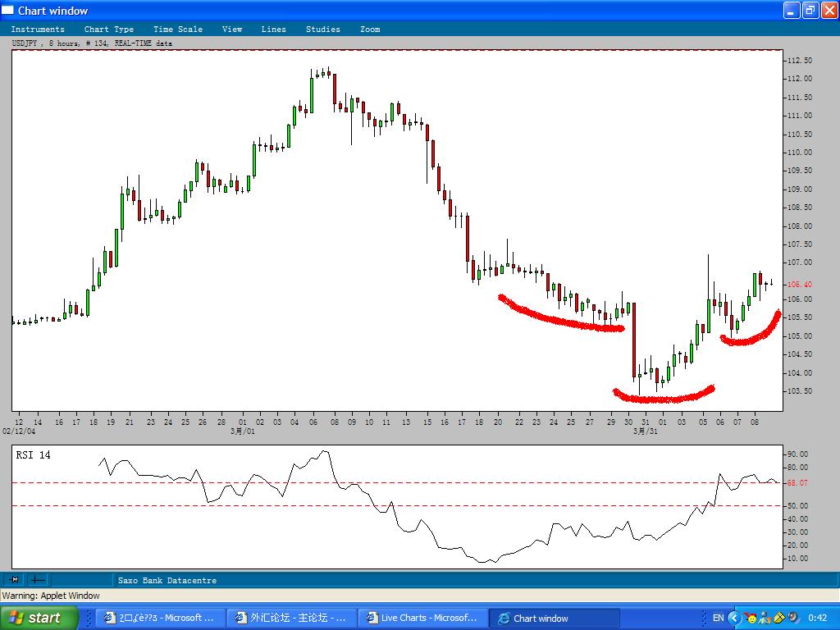Screen dimensions: 840x630
Task: Click the yellow grid tray icon
Action: click(x=778, y=619)
